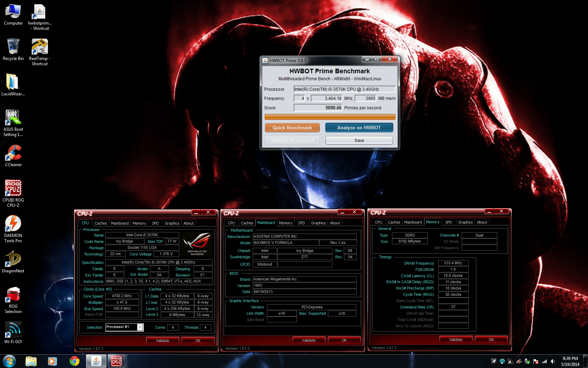Open the ASUS AI Suite tray icon
Viewport: 588px width, 368px height.
point(494,361)
